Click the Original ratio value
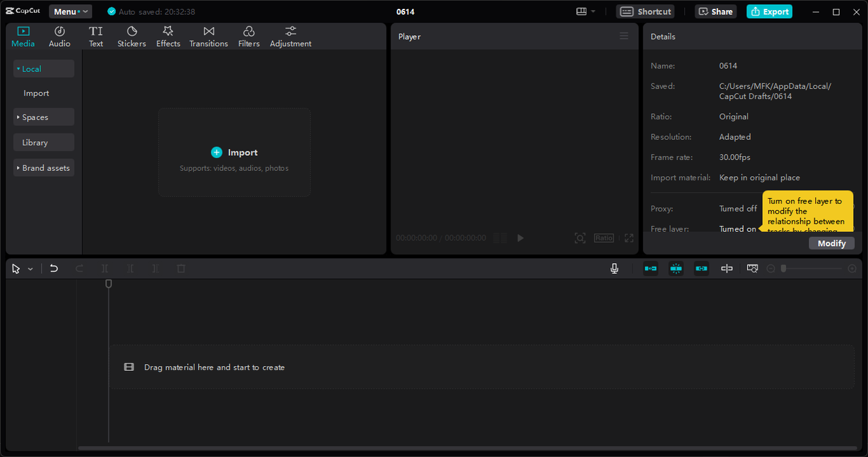868x457 pixels. pos(734,117)
